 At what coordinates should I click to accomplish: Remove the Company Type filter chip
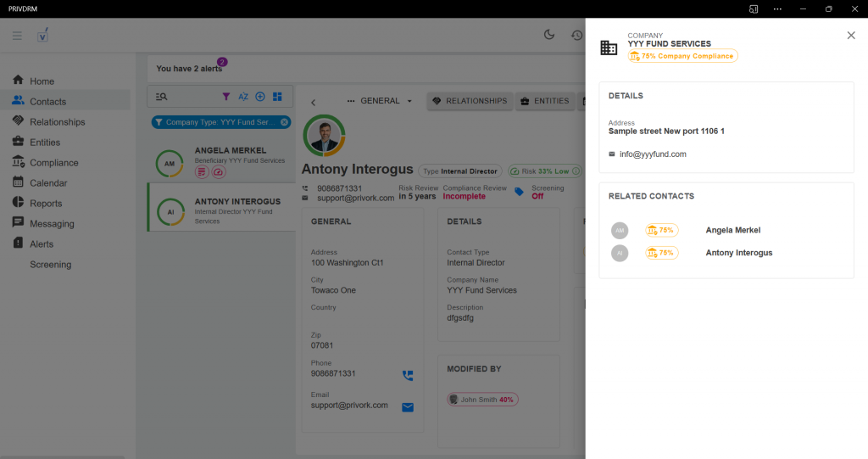284,122
